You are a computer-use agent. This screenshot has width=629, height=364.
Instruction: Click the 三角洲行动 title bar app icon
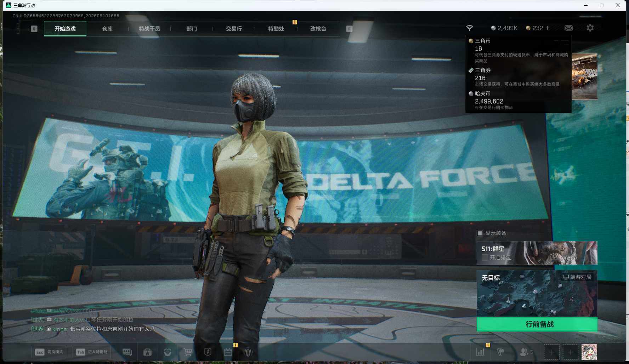8,5
